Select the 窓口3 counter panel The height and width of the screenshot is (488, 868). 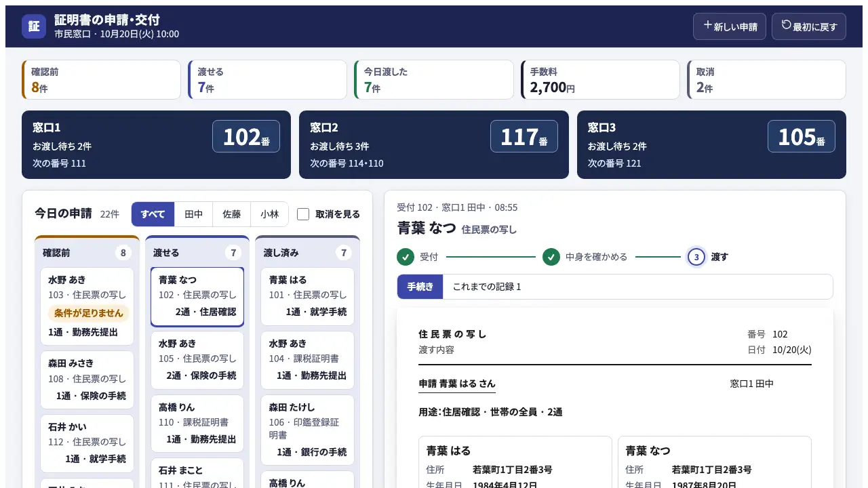coord(711,145)
